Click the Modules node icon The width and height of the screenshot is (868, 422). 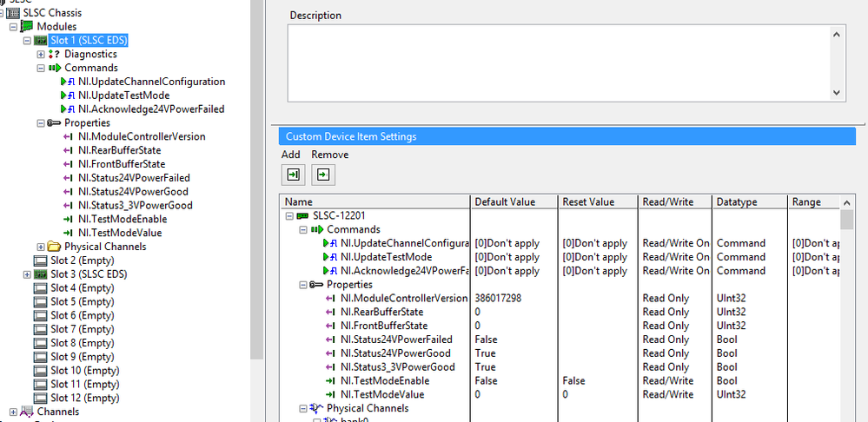[26, 27]
